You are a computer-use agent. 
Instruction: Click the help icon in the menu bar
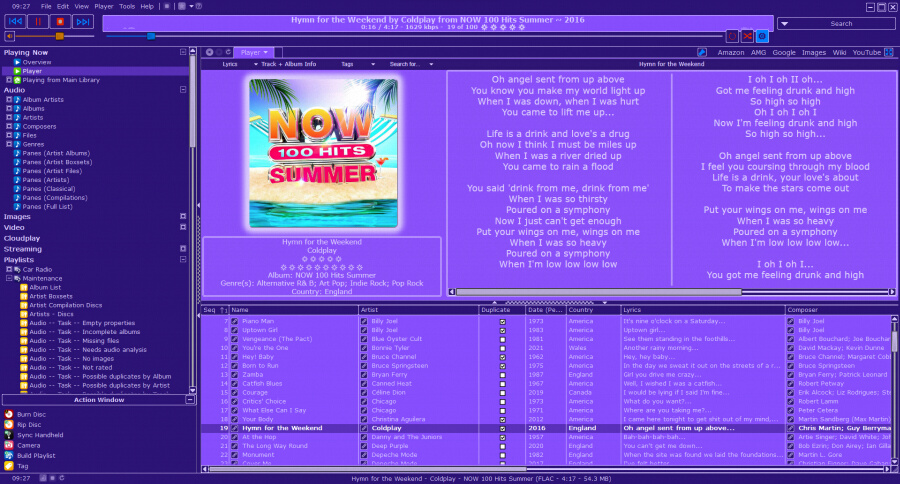pos(199,6)
